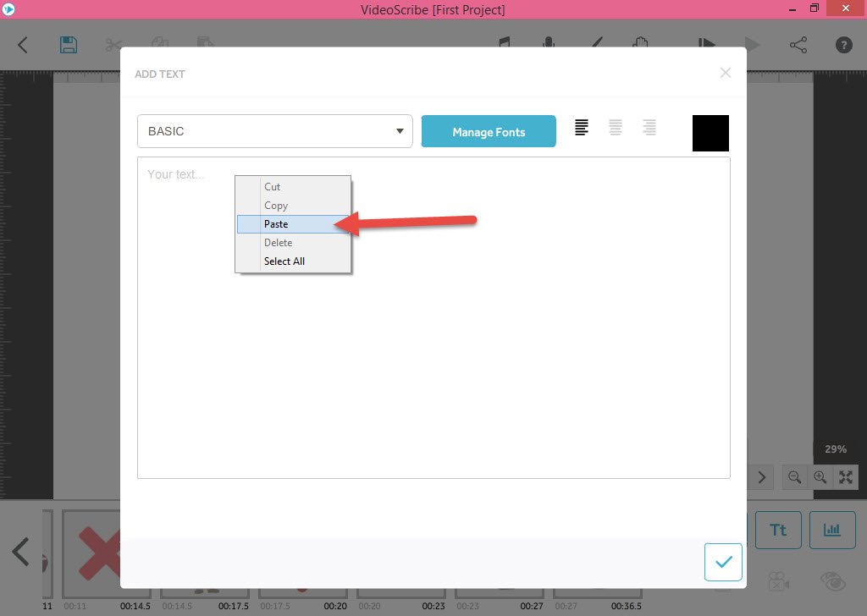
Task: Click the hand selection icon in toolbar
Action: point(640,42)
